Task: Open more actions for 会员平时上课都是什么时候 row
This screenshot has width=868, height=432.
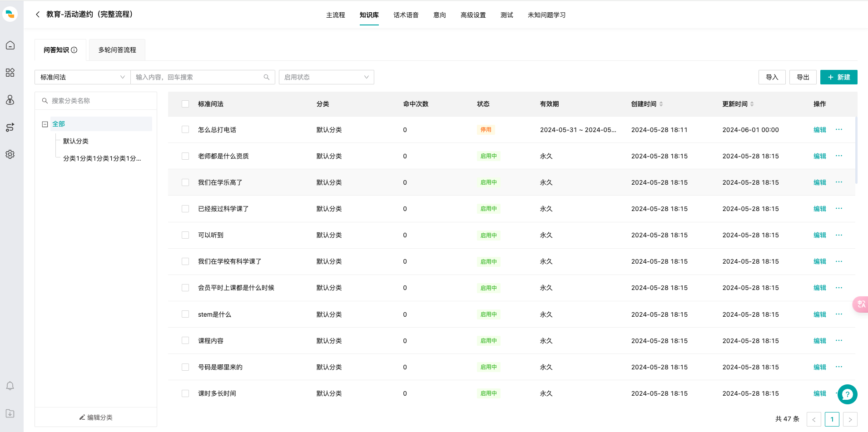Action: (x=839, y=288)
